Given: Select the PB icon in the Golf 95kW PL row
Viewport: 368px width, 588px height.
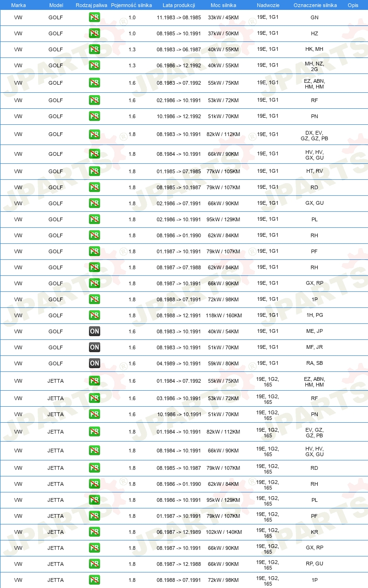Looking at the screenshot, I should point(95,219).
